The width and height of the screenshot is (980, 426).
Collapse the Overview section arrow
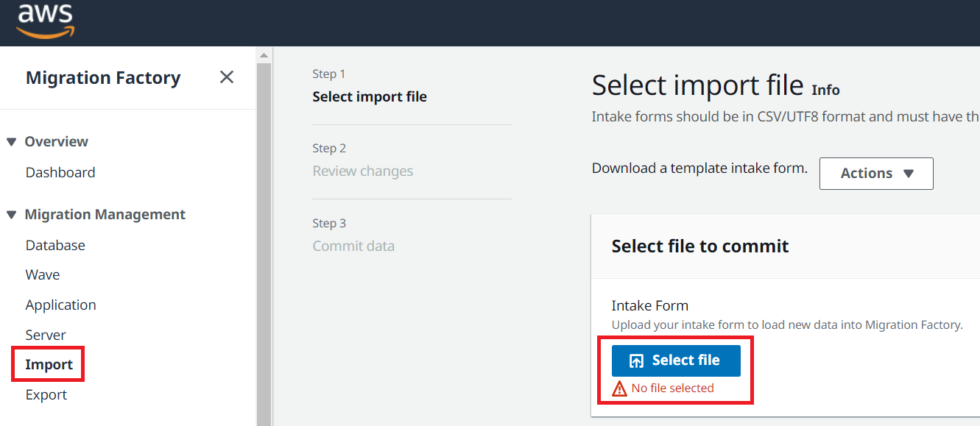tap(11, 142)
